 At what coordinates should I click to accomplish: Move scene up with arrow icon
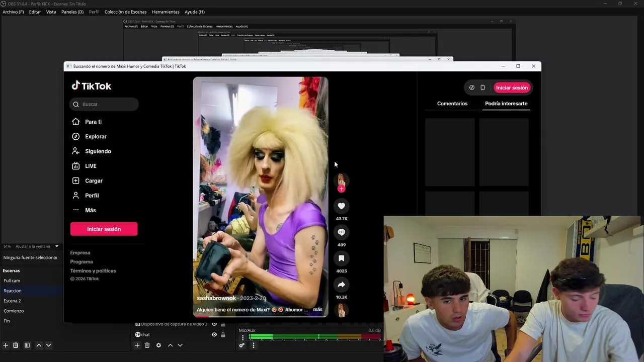click(39, 345)
